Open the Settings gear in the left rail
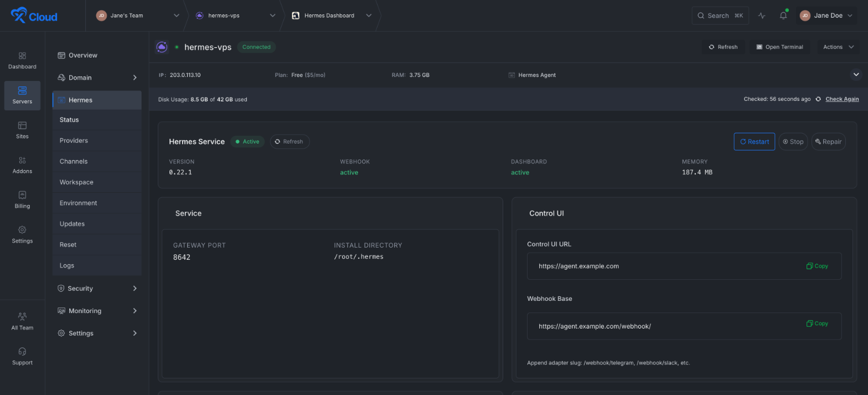Screen dimensions: 868x395 pos(22,230)
